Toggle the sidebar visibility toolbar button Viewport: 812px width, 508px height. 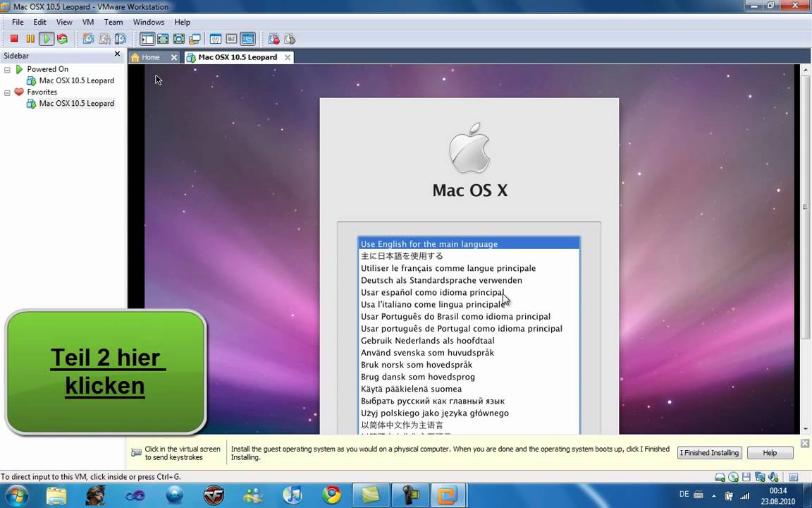(x=147, y=39)
